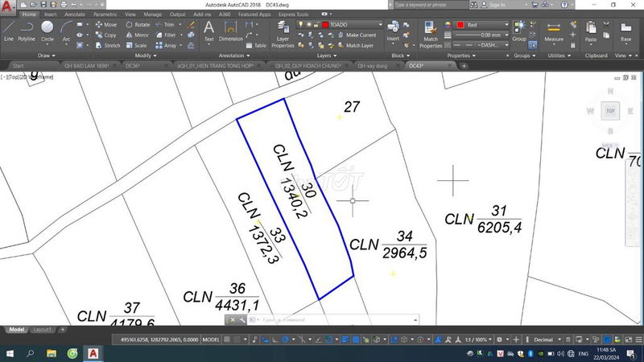Click the Group objects icon

point(519,29)
